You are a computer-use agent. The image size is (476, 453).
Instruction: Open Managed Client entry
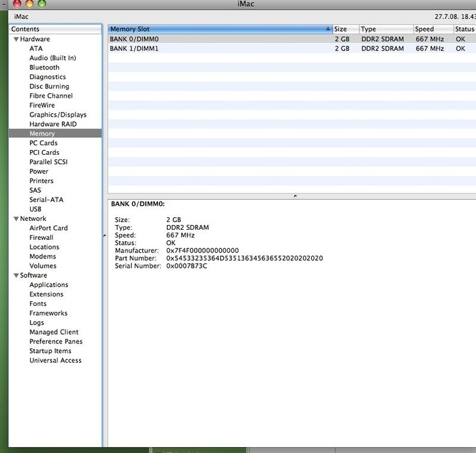pyautogui.click(x=54, y=332)
